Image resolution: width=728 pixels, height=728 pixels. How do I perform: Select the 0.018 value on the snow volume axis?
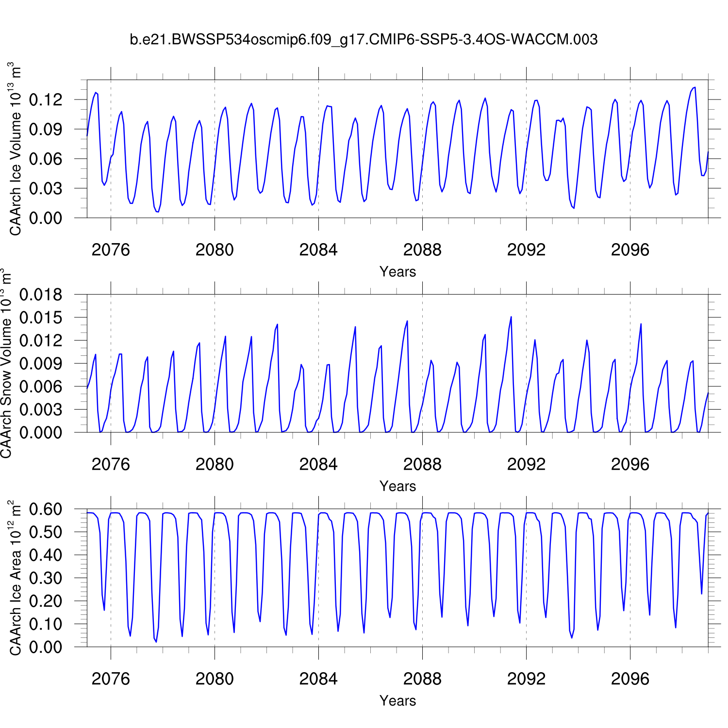[41, 295]
